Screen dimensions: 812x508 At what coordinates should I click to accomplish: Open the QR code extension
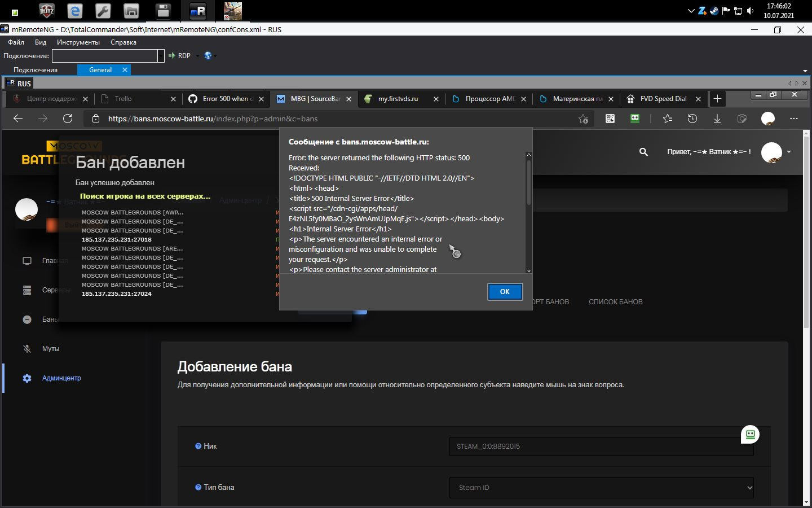tap(610, 119)
